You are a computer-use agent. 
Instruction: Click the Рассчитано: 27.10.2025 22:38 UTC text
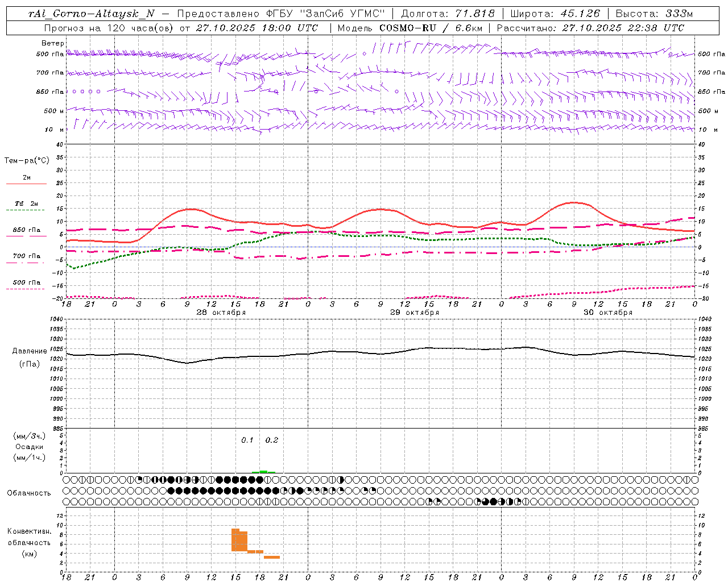point(590,28)
